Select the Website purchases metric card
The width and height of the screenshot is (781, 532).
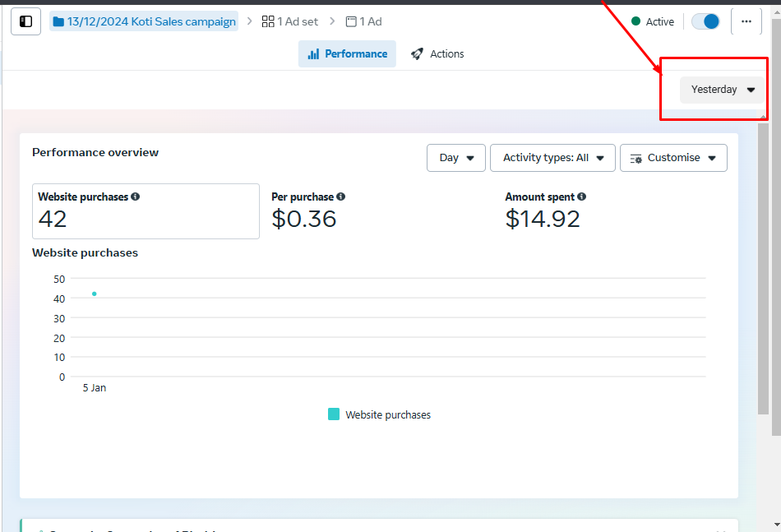click(x=146, y=211)
